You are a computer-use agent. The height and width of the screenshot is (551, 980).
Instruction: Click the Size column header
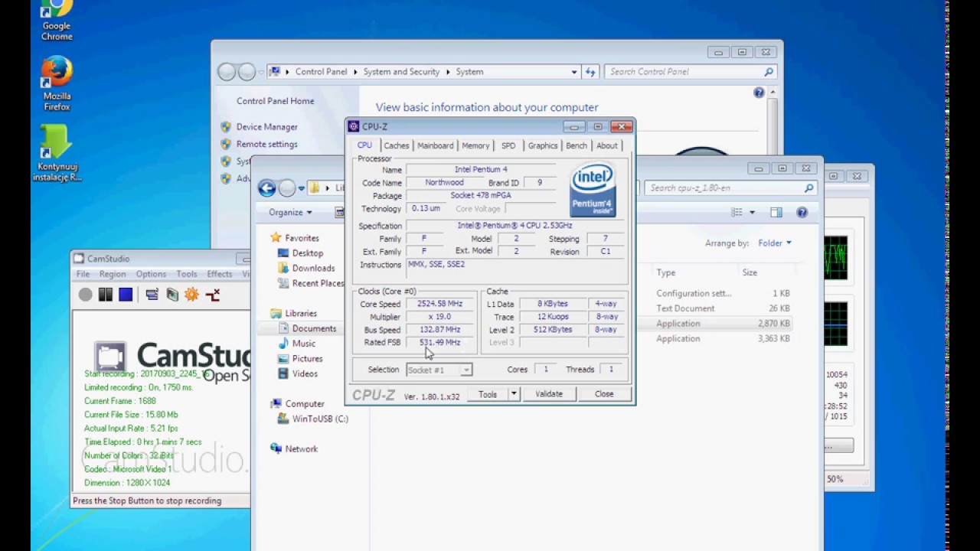click(x=750, y=272)
